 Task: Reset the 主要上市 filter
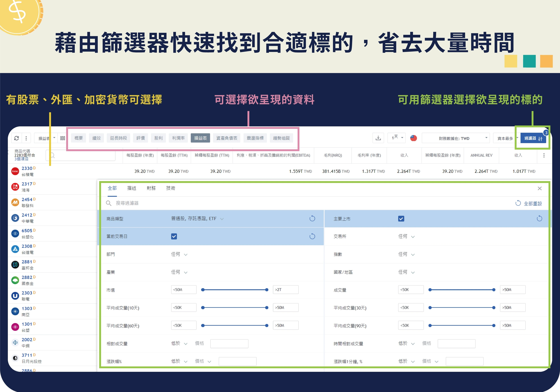(539, 218)
